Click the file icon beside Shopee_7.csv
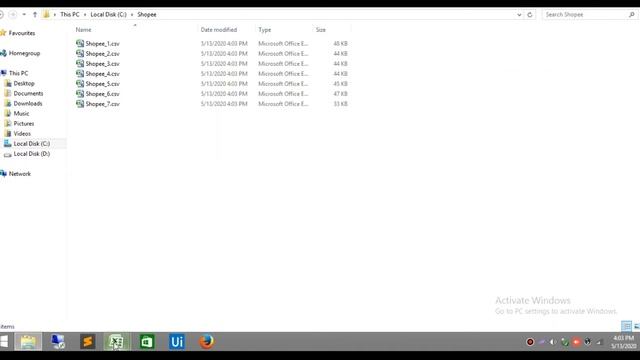 tap(80, 104)
